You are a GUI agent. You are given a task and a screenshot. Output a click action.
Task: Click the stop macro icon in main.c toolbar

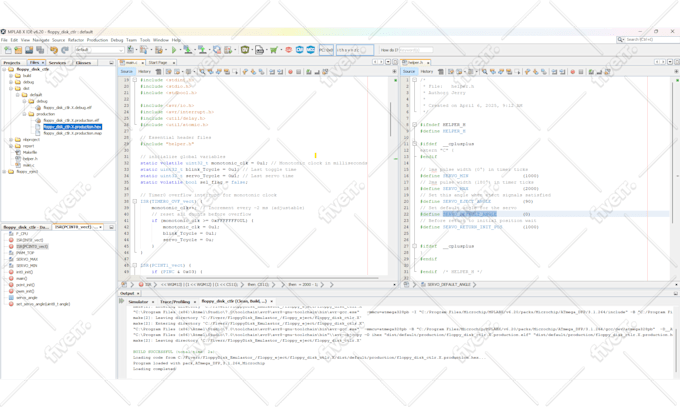point(298,72)
